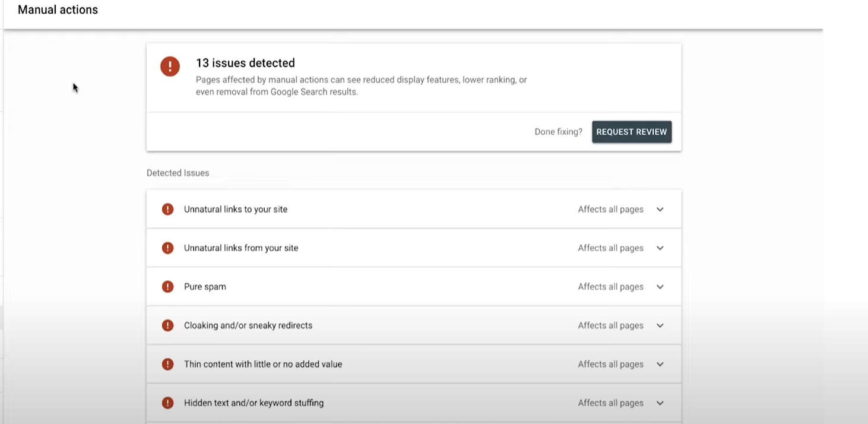868x424 pixels.
Task: Click error icon beside Unnatural links to your site
Action: [x=168, y=209]
